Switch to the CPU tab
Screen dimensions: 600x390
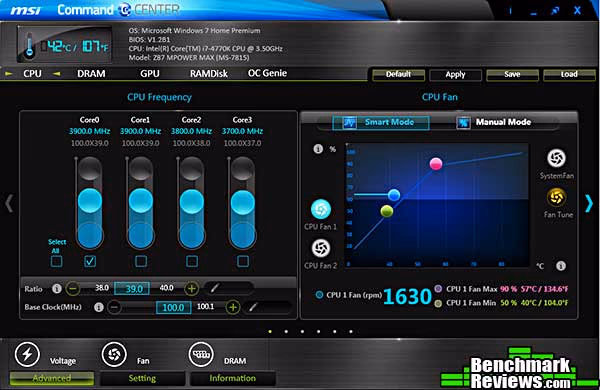pos(33,73)
